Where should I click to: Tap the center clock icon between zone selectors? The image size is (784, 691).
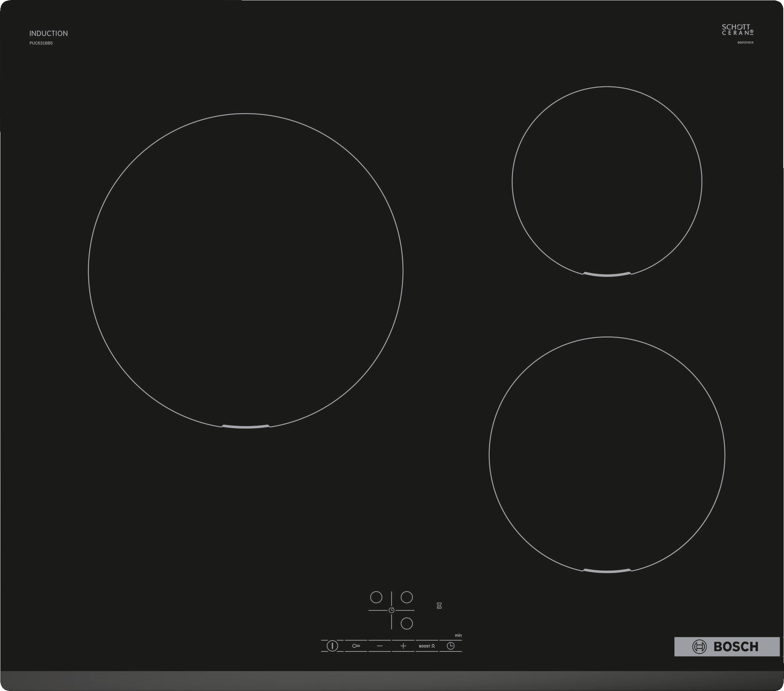[x=391, y=610]
